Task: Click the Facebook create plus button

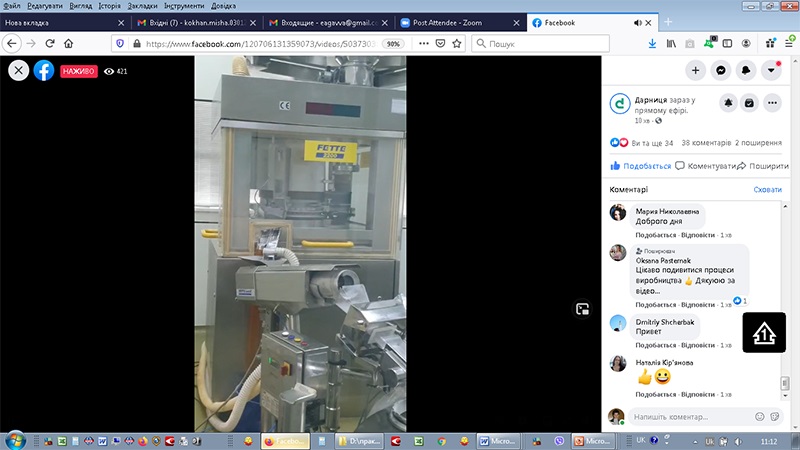Action: [695, 70]
